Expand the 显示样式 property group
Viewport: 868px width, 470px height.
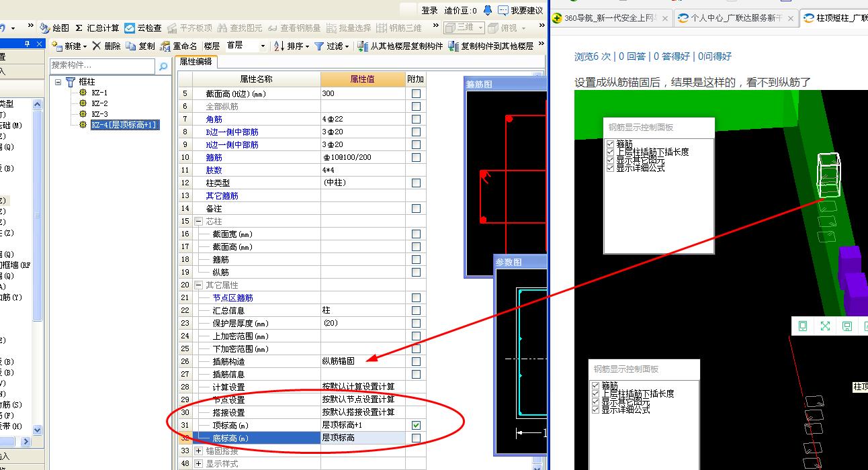(199, 463)
